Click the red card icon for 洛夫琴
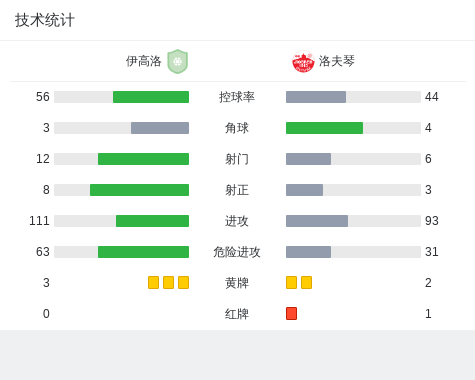 (x=291, y=313)
